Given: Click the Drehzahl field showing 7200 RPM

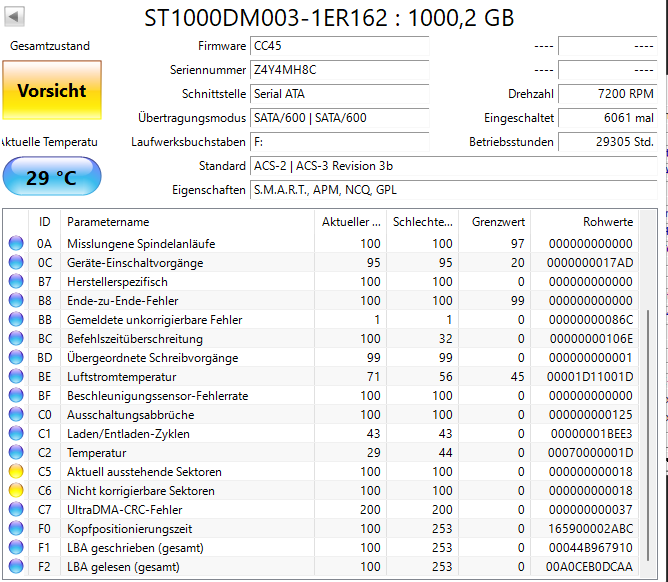Looking at the screenshot, I should pyautogui.click(x=608, y=94).
